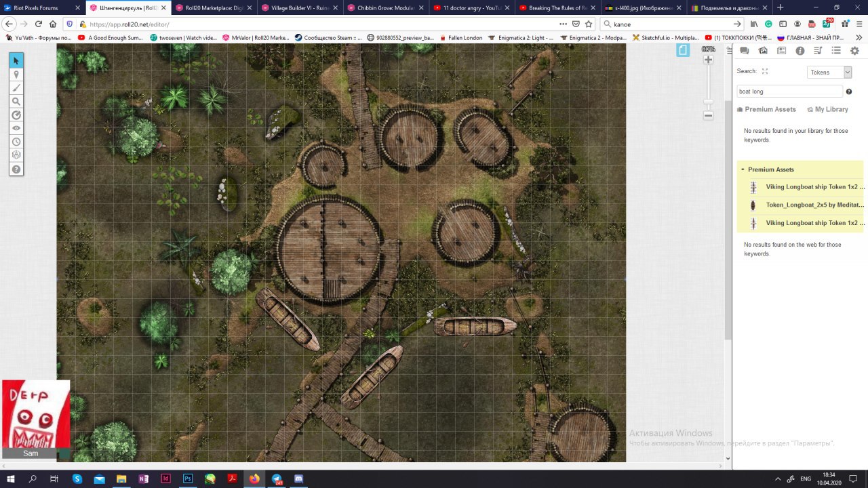Open 'MrValor | Roll20 Marke...' bookmark
Viewport: 868px width, 488px height.
256,38
